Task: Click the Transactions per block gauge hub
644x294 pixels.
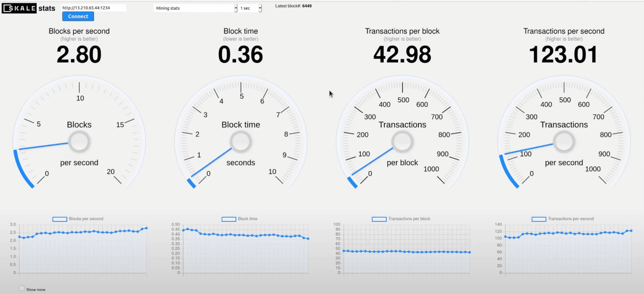Action: click(x=402, y=142)
